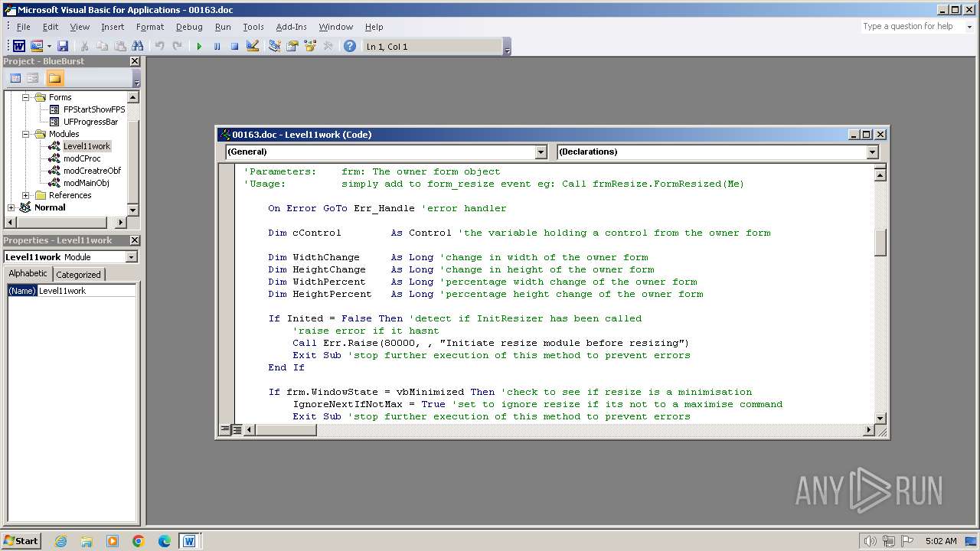This screenshot has height=551, width=980.
Task: Click code window horizontal scrollbar thumb
Action: (287, 430)
